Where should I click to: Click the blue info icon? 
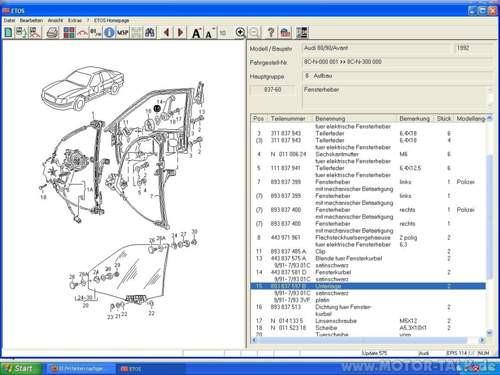[109, 33]
